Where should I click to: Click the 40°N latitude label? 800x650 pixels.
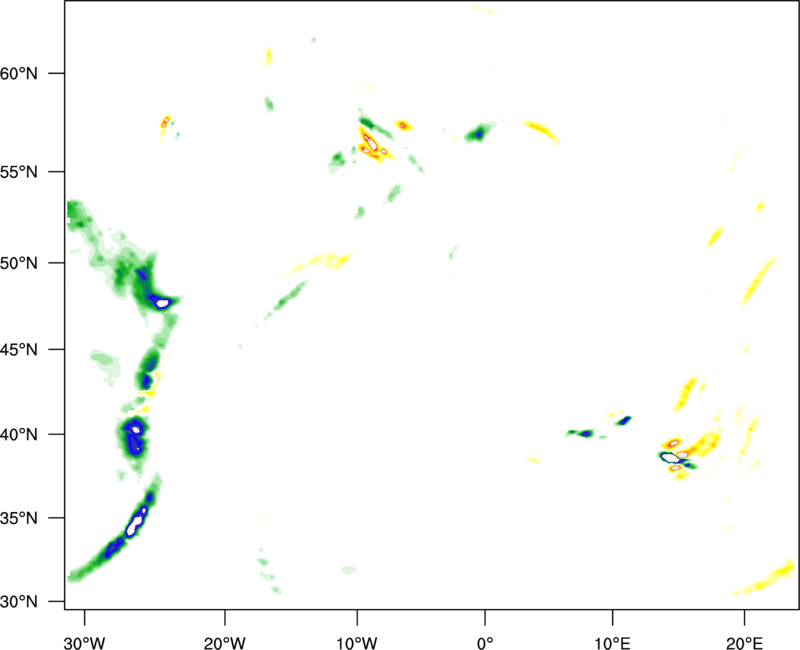click(19, 434)
